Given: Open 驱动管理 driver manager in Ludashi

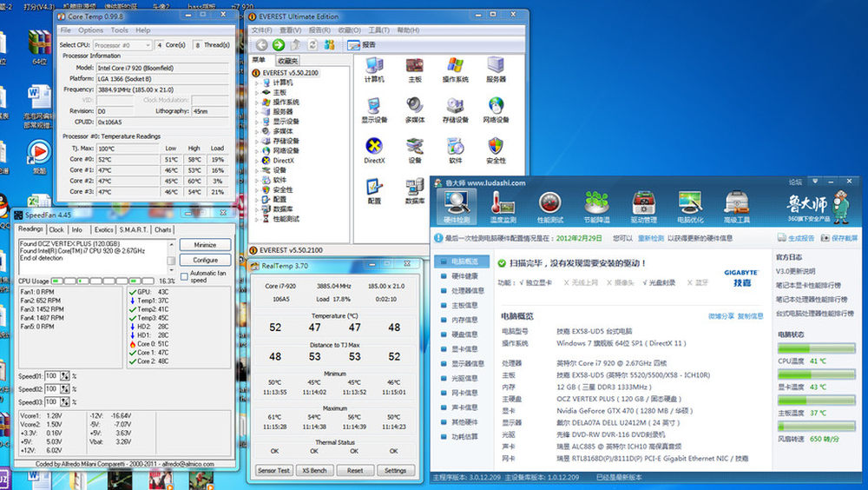Looking at the screenshot, I should [644, 207].
